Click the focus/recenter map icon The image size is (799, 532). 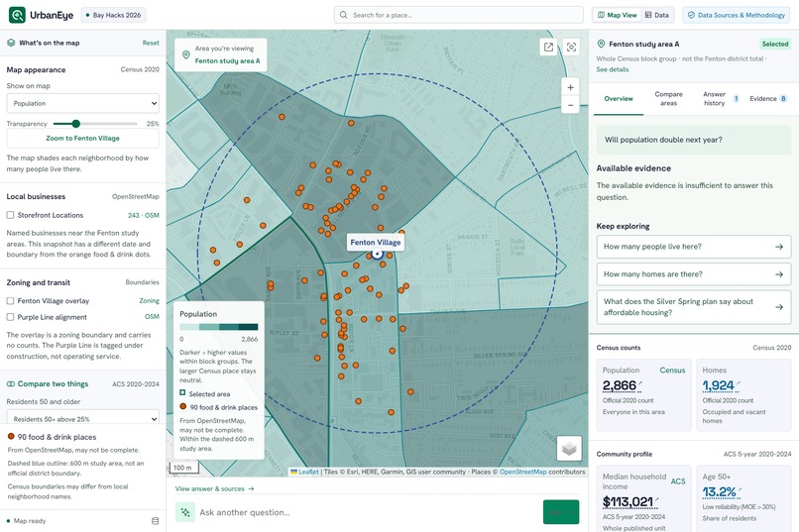click(x=571, y=48)
